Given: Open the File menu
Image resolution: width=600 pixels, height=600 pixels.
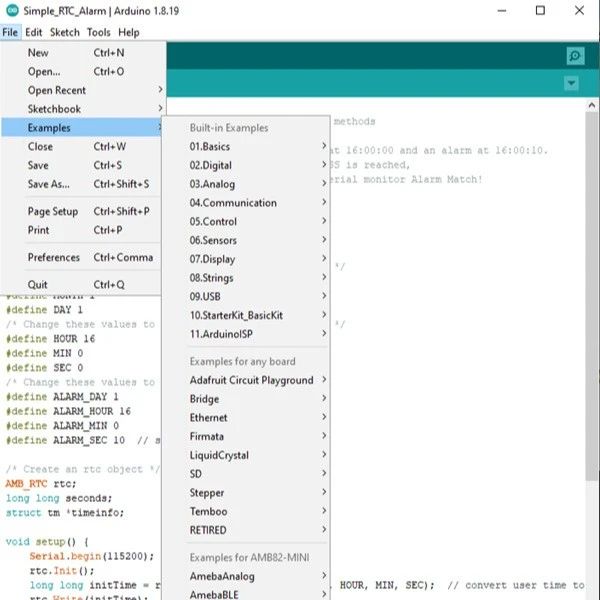Looking at the screenshot, I should [10, 33].
